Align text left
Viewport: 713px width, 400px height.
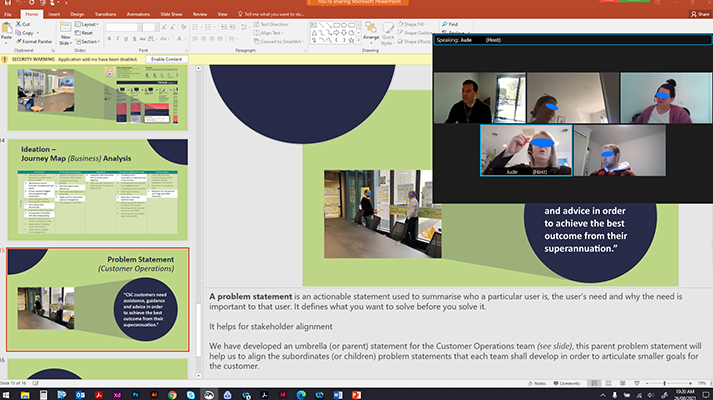pyautogui.click(x=195, y=39)
